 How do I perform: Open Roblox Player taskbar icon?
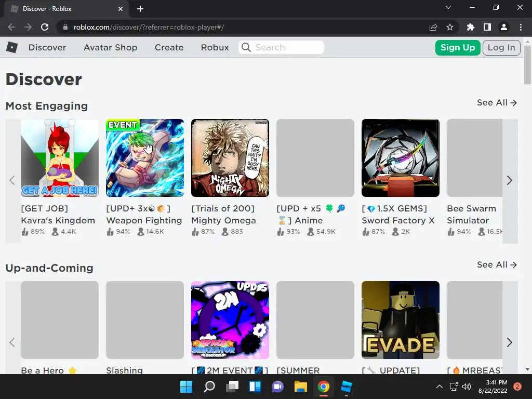click(x=347, y=387)
